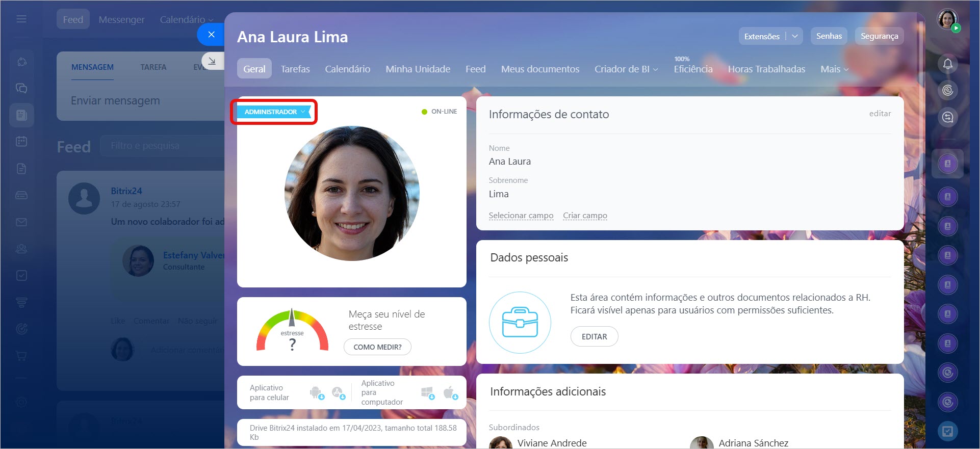Switch to the Tarefas profile tab

coord(295,69)
